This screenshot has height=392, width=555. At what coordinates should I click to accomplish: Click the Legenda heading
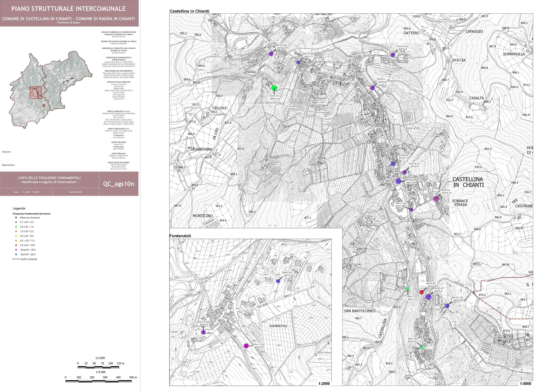tap(19, 208)
